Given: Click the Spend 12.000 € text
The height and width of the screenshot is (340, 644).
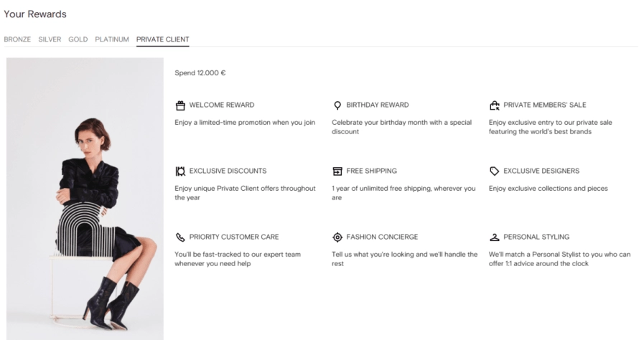Looking at the screenshot, I should pos(200,73).
